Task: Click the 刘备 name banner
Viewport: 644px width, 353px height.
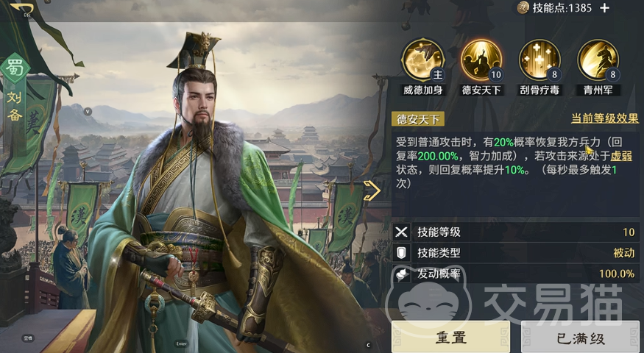Action: point(15,105)
